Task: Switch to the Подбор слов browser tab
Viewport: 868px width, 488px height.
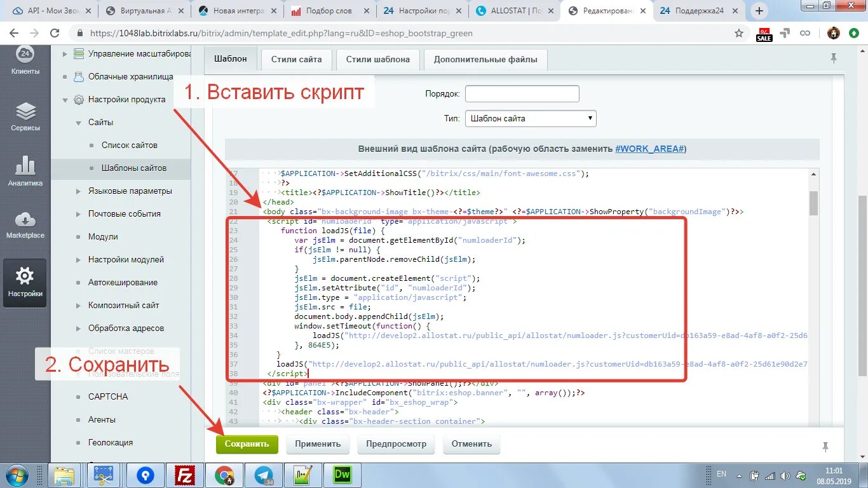Action: tap(330, 11)
